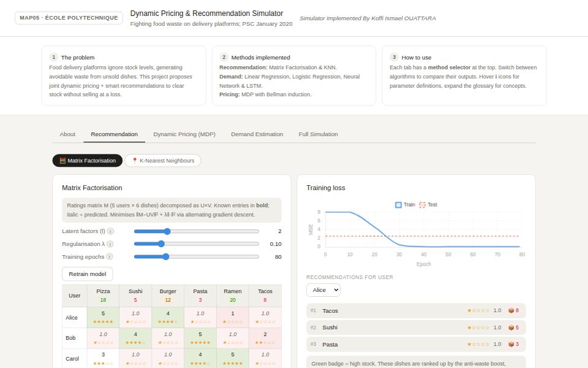
Task: Click the Tacos column header
Action: pyautogui.click(x=265, y=296)
